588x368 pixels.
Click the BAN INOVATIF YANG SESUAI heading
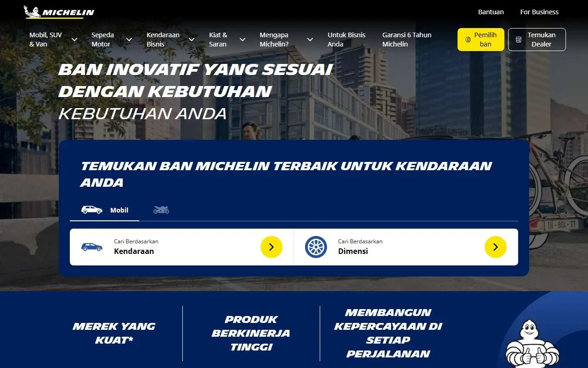point(196,69)
